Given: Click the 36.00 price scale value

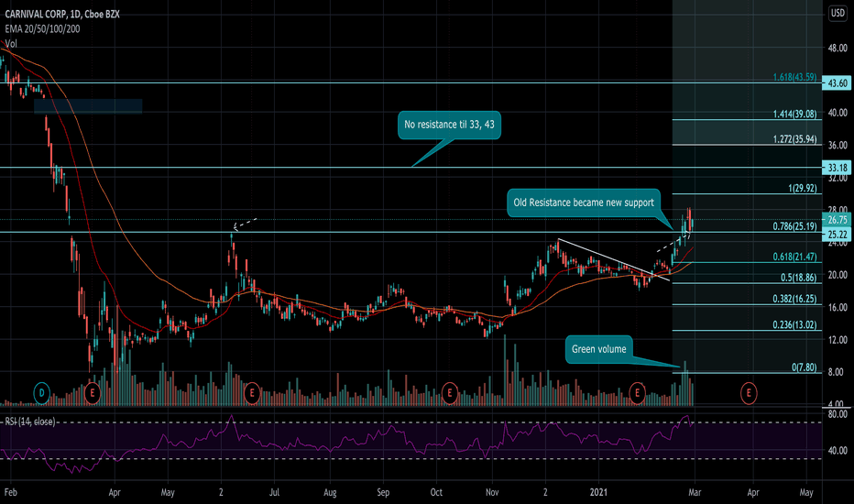Looking at the screenshot, I should [838, 146].
